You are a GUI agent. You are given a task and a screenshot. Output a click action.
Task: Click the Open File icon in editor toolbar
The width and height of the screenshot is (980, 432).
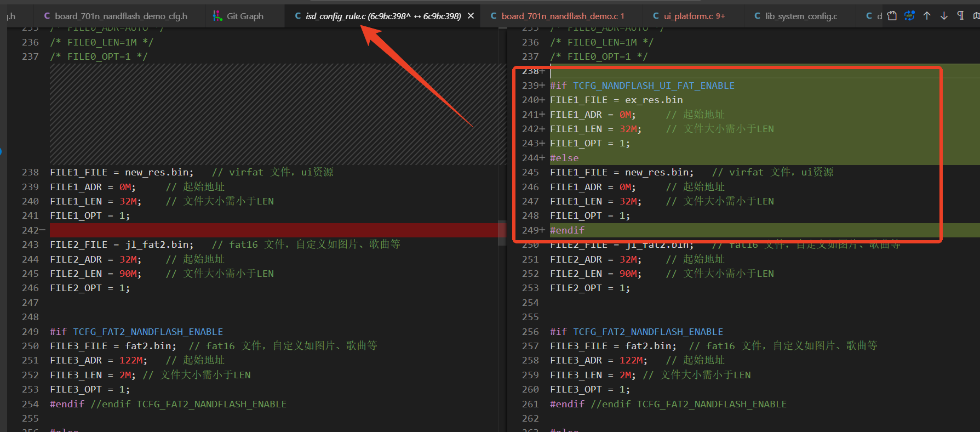pyautogui.click(x=892, y=16)
